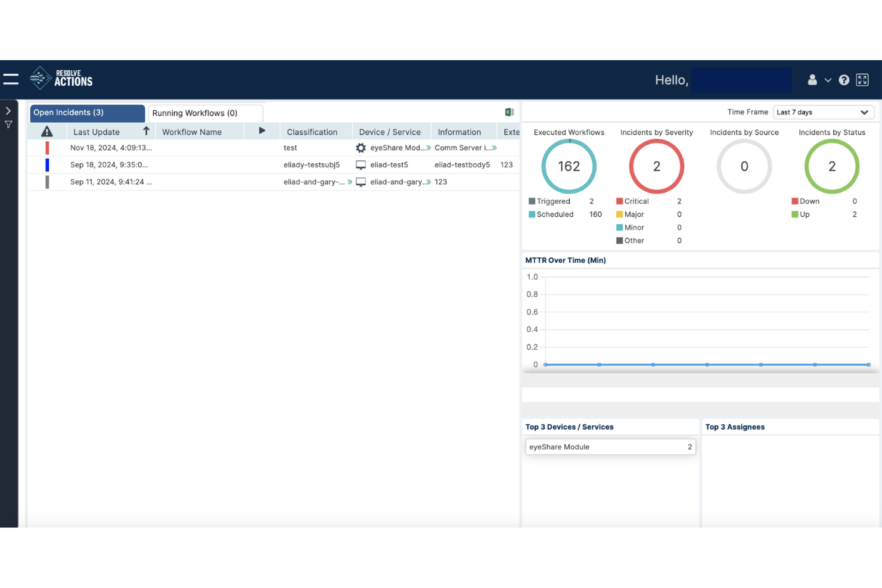Toggle the Triggered legend entry
882x588 pixels.
[x=549, y=201]
